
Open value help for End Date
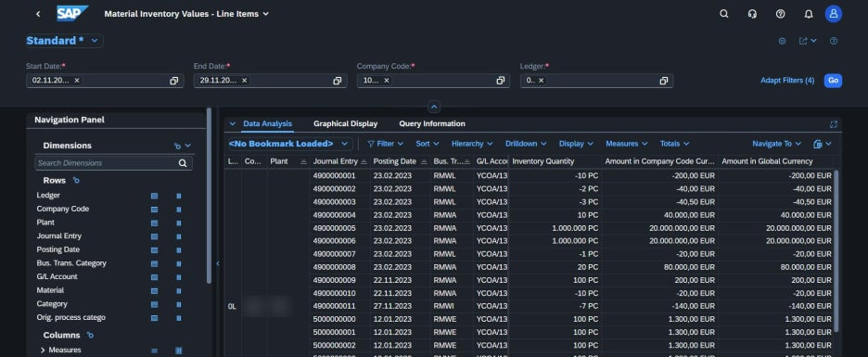(337, 81)
